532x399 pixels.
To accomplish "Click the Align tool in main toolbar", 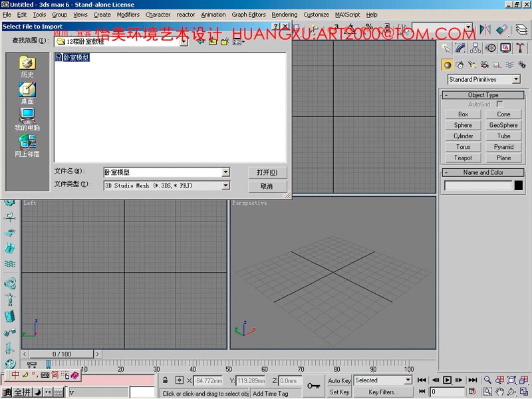I will [x=501, y=30].
